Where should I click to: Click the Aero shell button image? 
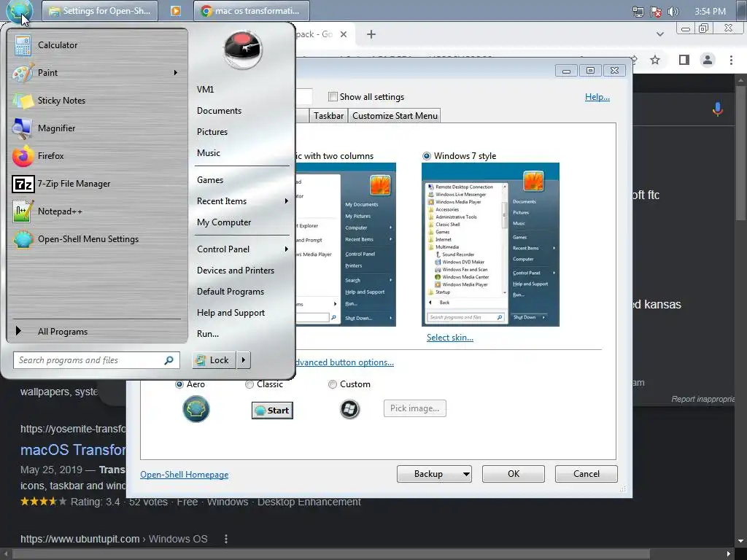(196, 409)
